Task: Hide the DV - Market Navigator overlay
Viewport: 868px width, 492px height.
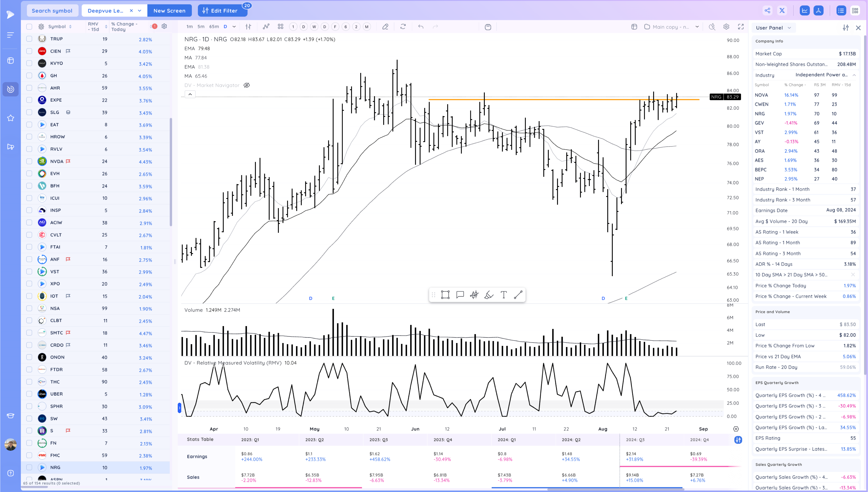Action: 247,85
